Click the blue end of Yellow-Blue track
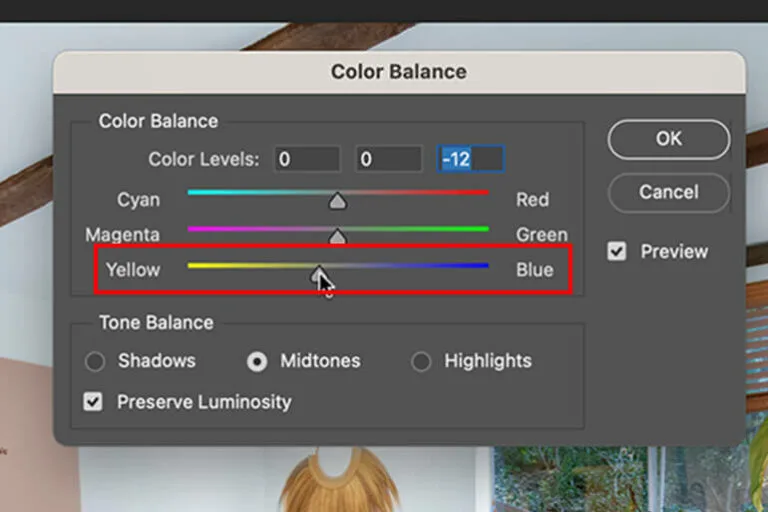 (x=480, y=266)
